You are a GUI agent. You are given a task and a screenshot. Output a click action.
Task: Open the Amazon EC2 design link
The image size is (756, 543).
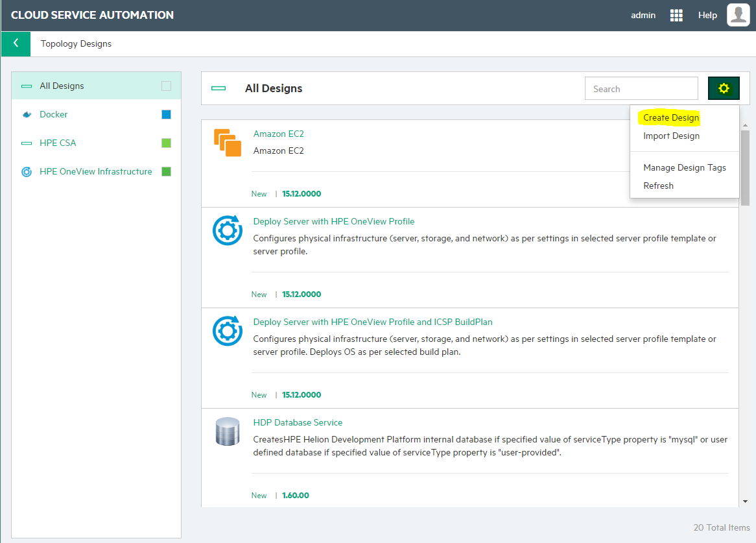coord(279,134)
